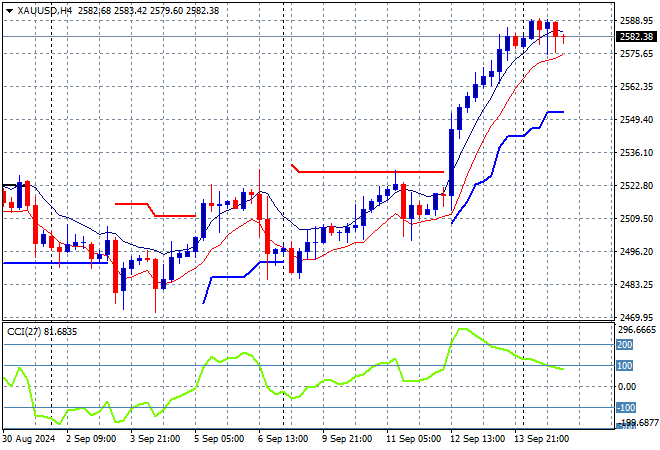
Task: Select the 2469.95 price axis label
Action: [x=637, y=317]
